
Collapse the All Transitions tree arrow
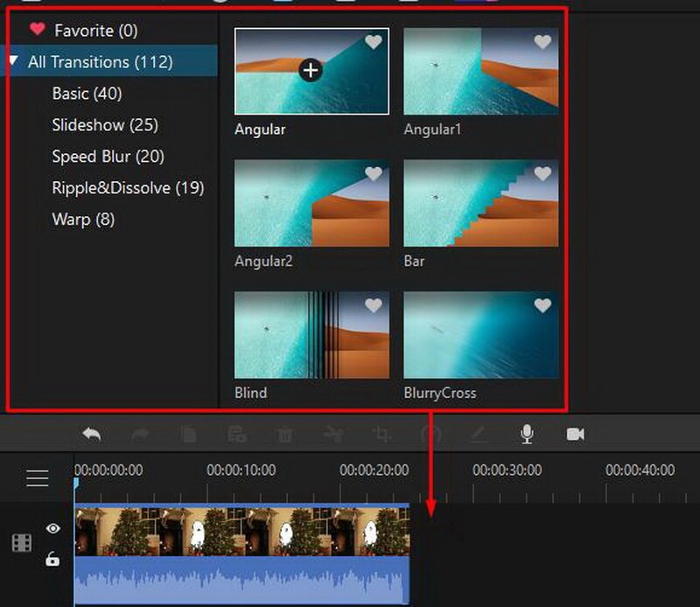pos(14,60)
